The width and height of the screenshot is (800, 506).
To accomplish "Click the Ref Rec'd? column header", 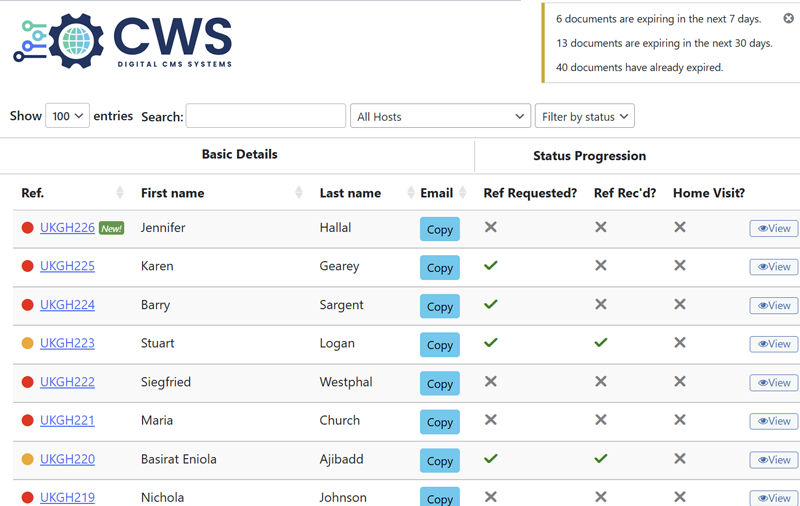I will point(625,193).
